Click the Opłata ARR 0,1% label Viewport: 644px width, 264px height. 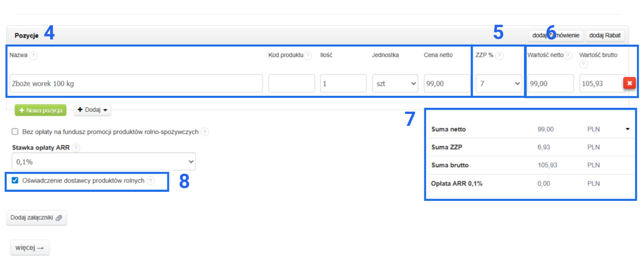pos(457,184)
